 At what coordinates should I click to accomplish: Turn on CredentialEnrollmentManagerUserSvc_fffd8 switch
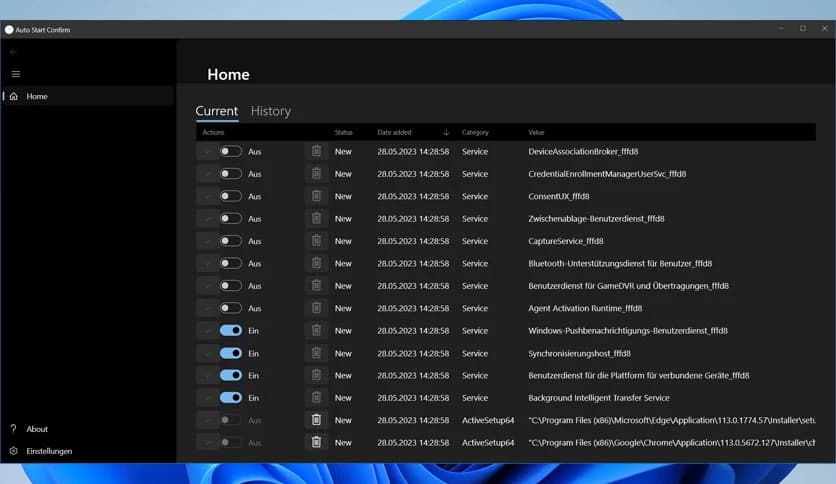click(x=231, y=174)
